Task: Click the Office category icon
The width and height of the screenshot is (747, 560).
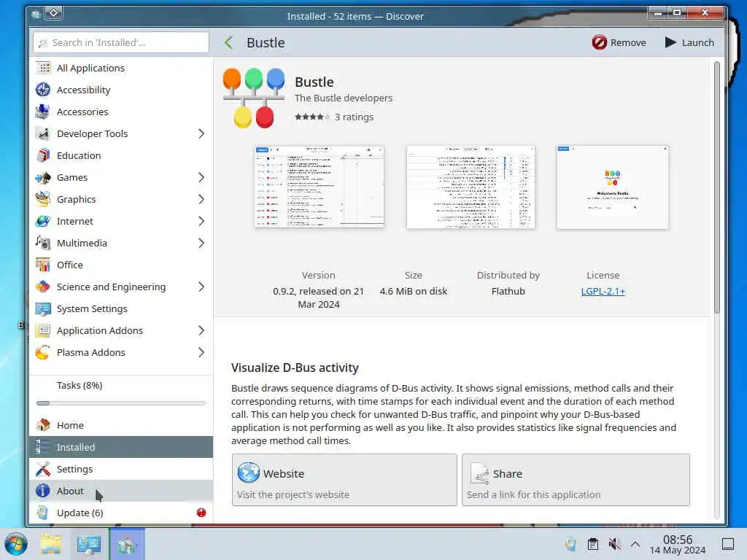Action: click(x=43, y=265)
